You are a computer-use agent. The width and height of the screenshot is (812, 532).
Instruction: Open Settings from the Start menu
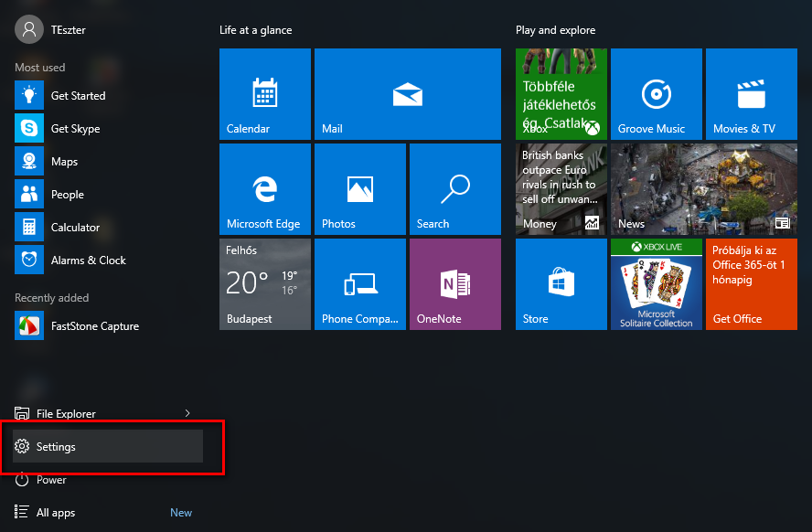click(x=56, y=446)
